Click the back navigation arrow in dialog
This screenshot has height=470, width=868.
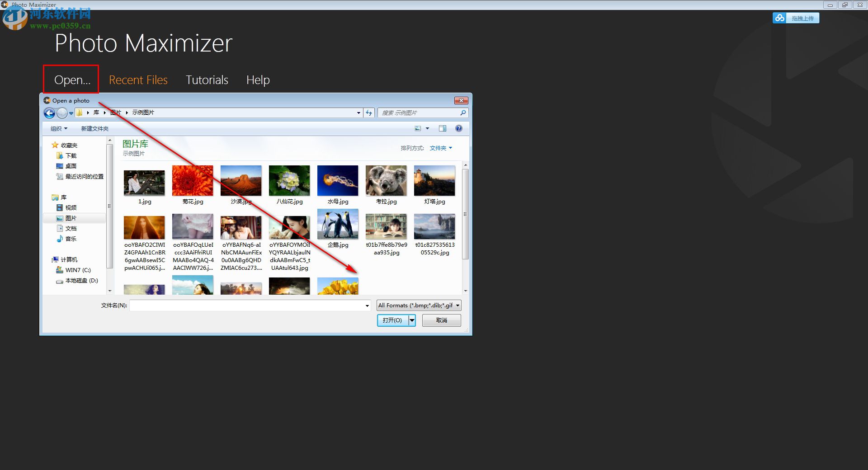tap(49, 113)
